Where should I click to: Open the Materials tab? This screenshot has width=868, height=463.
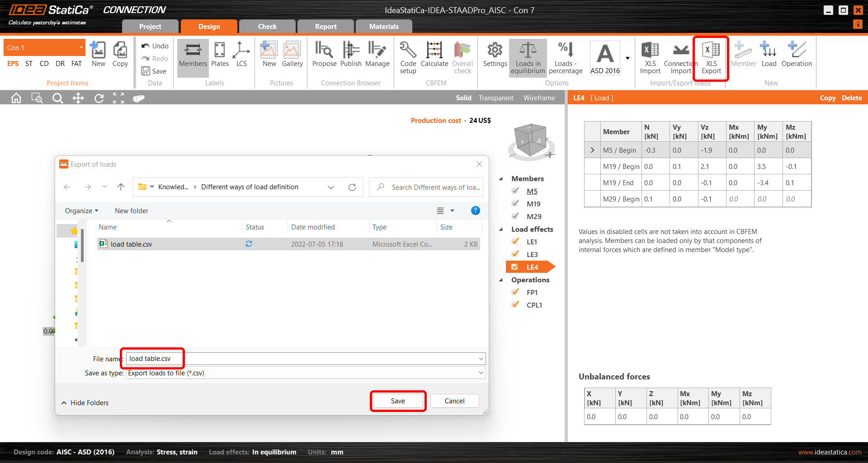(x=384, y=27)
